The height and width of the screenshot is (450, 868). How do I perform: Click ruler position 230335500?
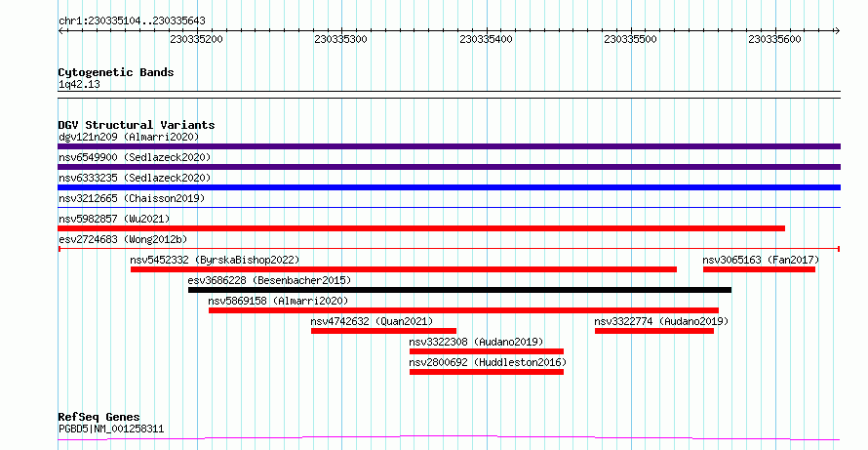(x=630, y=39)
